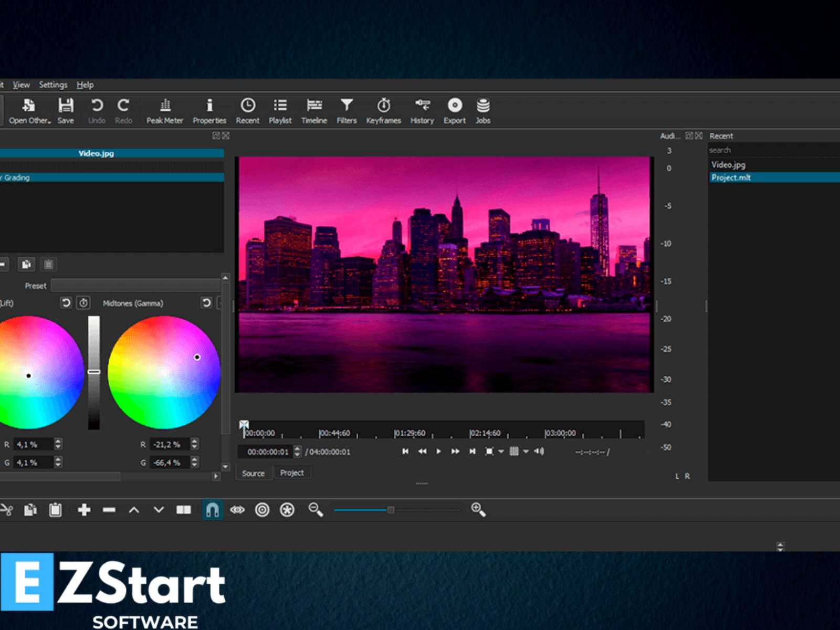
Task: Play the video preview
Action: (x=439, y=451)
